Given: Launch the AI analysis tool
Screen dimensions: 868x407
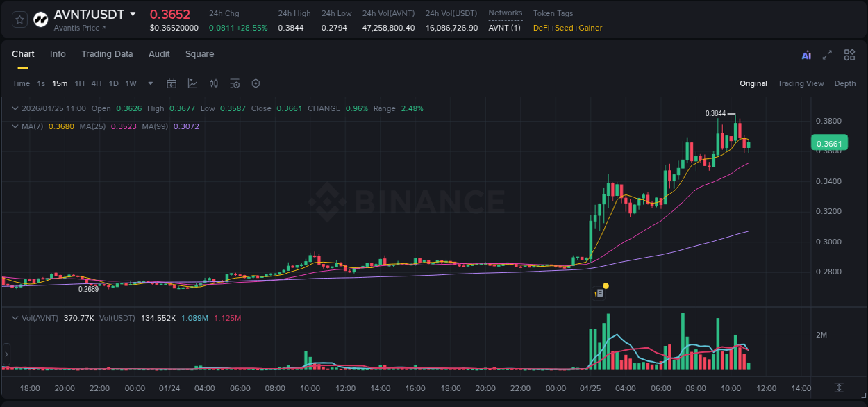Looking at the screenshot, I should click(805, 54).
